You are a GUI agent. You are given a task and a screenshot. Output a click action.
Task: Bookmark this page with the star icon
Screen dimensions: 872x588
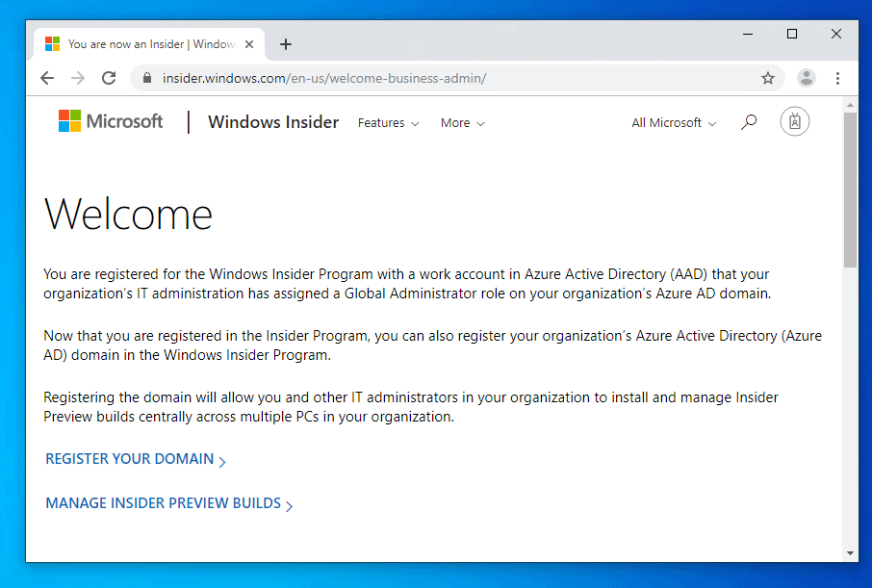768,78
